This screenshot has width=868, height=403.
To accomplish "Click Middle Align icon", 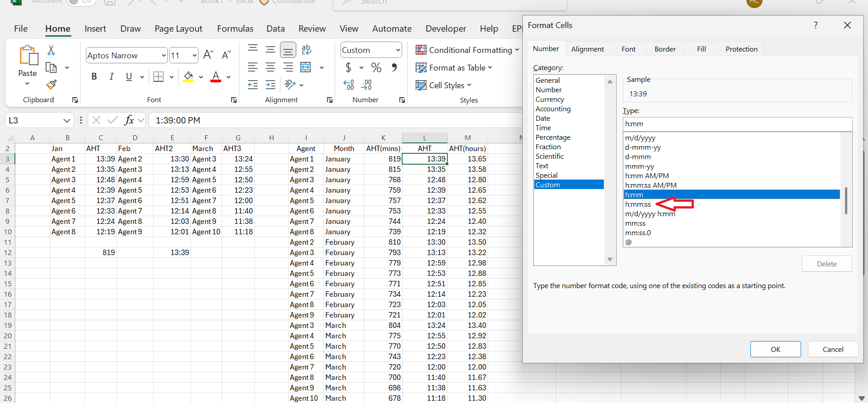I will coord(270,49).
